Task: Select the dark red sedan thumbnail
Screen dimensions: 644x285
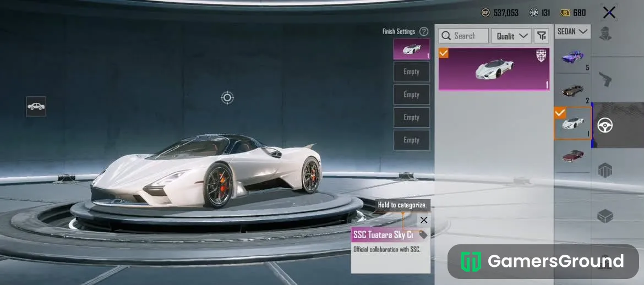Action: coord(572,156)
